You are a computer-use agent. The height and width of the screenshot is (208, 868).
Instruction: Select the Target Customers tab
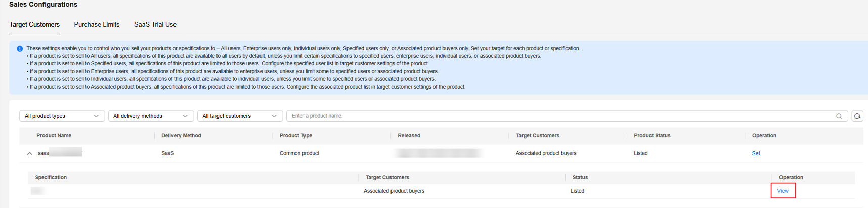click(x=34, y=25)
